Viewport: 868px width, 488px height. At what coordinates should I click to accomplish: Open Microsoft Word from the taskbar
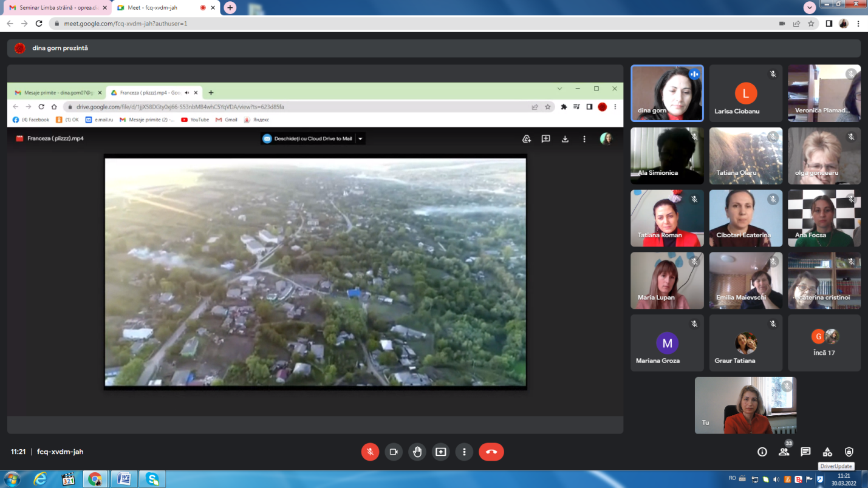tap(123, 479)
